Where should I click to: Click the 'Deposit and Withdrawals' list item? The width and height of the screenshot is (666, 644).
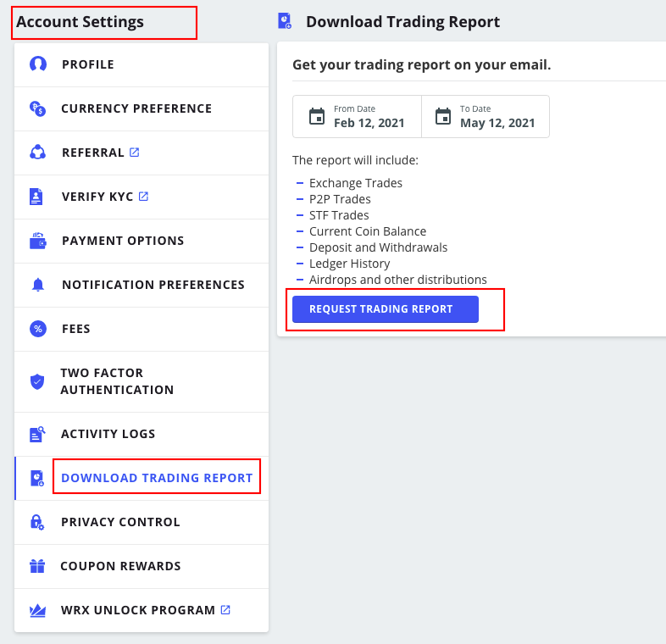(x=378, y=247)
